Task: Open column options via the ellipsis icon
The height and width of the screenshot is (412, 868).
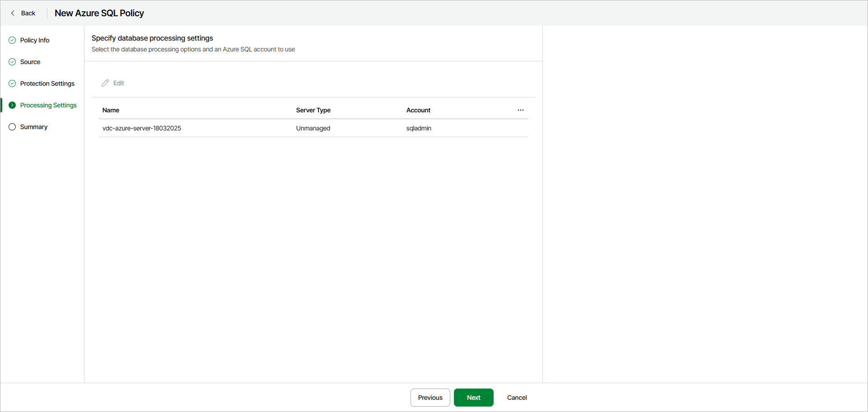Action: click(520, 110)
